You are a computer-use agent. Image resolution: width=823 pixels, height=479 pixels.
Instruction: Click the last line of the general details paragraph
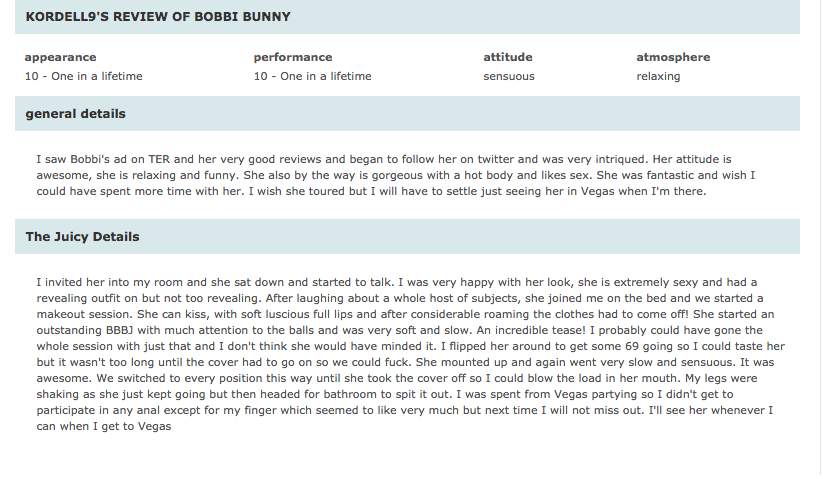click(x=371, y=191)
